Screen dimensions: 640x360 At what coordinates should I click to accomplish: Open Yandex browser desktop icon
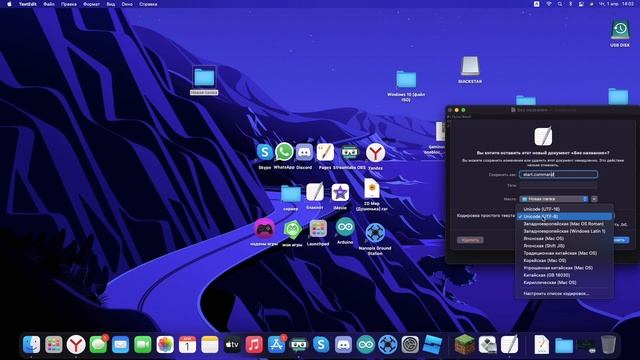pyautogui.click(x=375, y=153)
